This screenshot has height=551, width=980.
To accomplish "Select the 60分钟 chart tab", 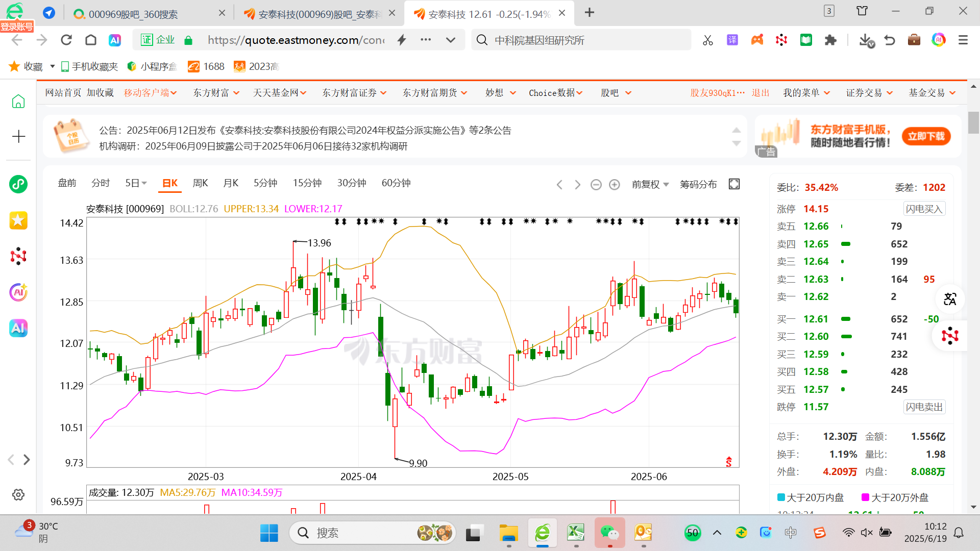I will pos(396,183).
